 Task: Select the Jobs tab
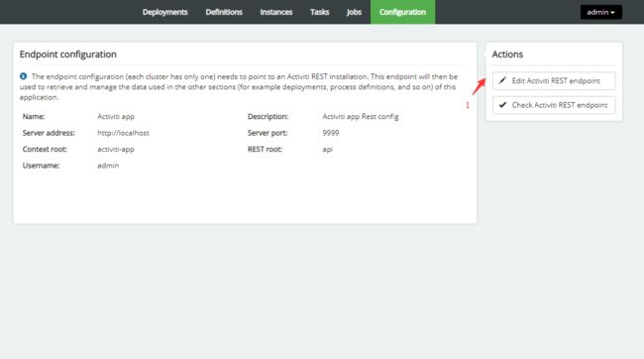354,12
